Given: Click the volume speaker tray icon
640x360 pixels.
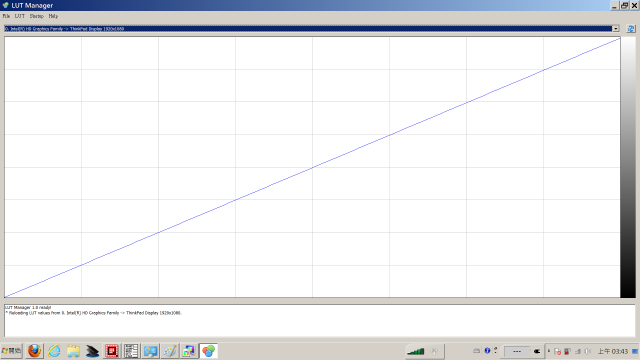Looking at the screenshot, I should 588,351.
